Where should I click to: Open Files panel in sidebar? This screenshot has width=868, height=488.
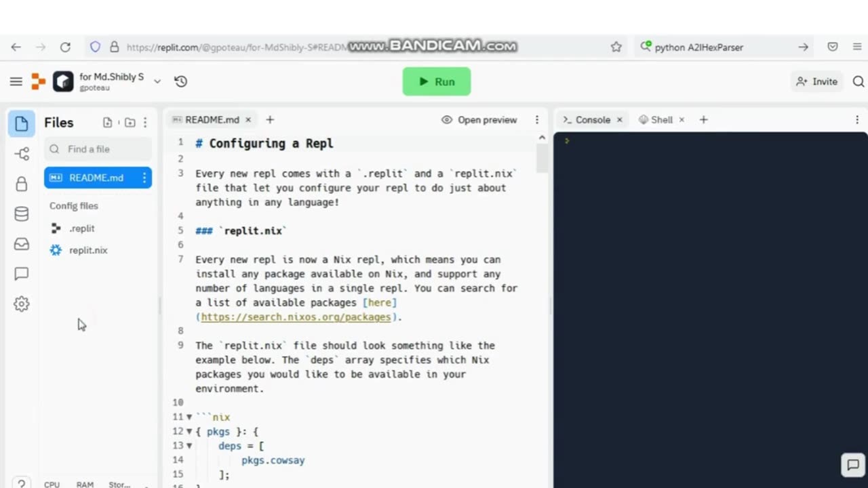pos(22,123)
